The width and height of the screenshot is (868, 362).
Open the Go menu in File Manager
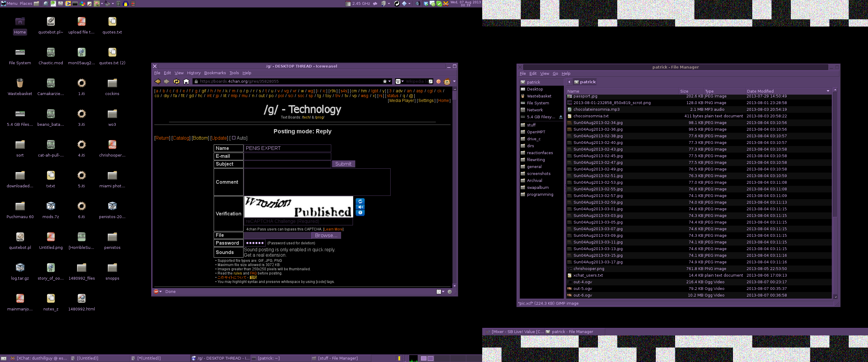click(x=555, y=74)
